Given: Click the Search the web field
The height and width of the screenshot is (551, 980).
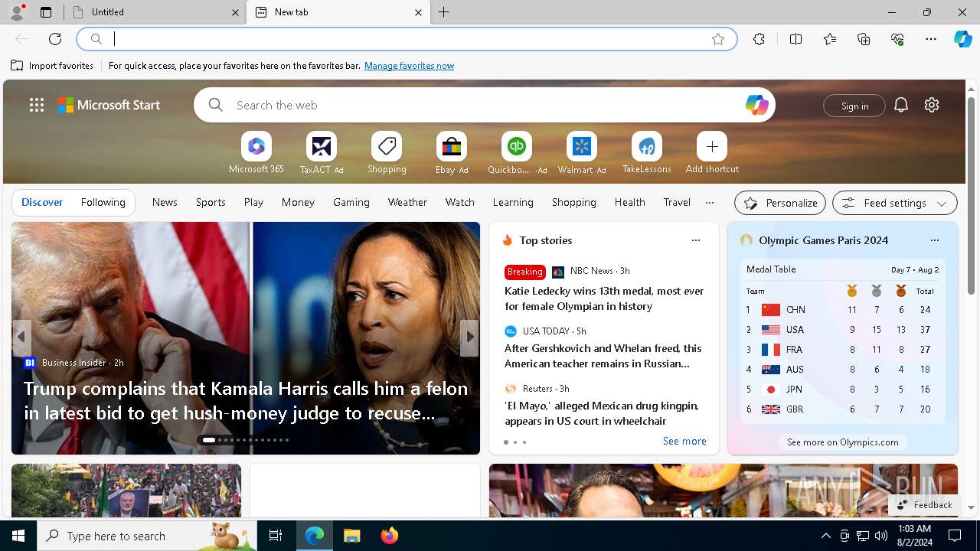Looking at the screenshot, I should (482, 106).
